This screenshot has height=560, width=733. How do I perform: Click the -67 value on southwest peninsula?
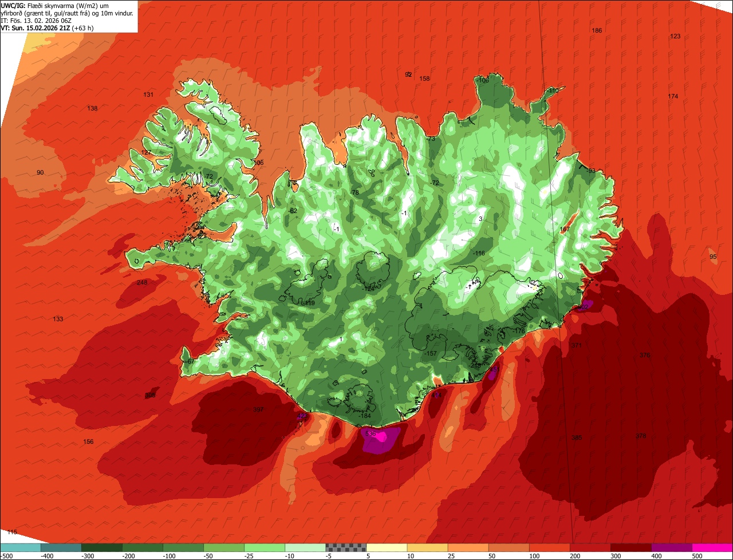pyautogui.click(x=190, y=361)
